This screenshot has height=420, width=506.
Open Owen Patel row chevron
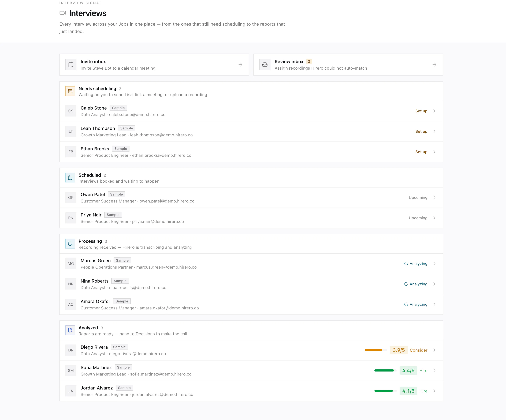click(434, 197)
